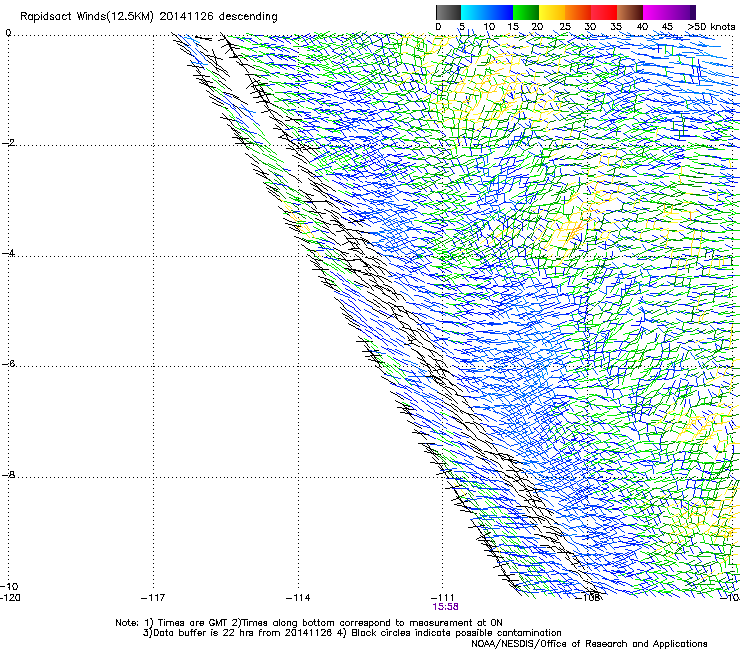Click the cyan 5-10 knots legend segment
The width and height of the screenshot is (740, 650).
(474, 12)
